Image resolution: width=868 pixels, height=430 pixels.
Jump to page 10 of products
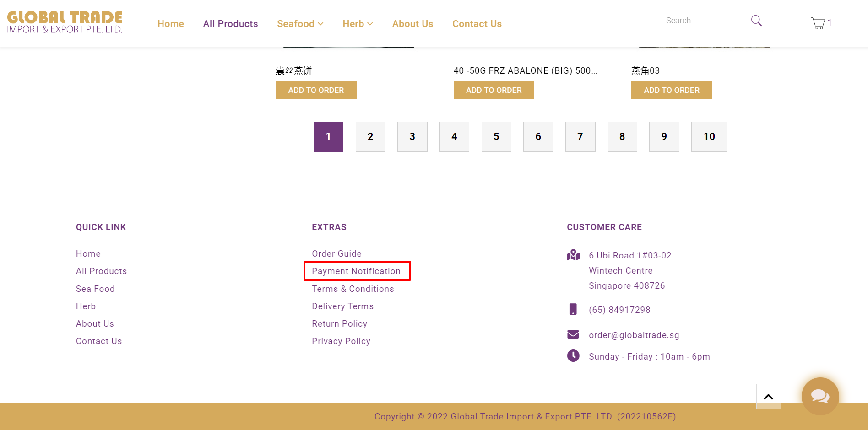coord(709,137)
